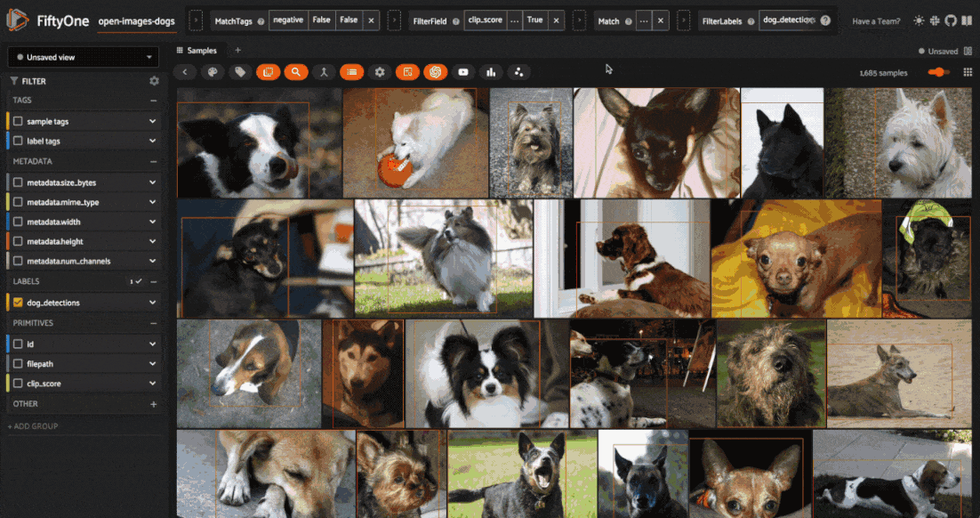
Task: Click the tag samples icon
Action: [x=239, y=72]
